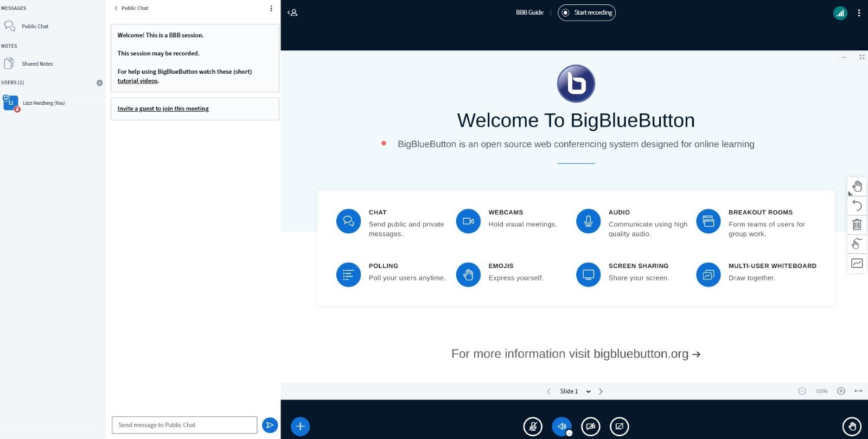
Task: Start recording the session
Action: [587, 12]
